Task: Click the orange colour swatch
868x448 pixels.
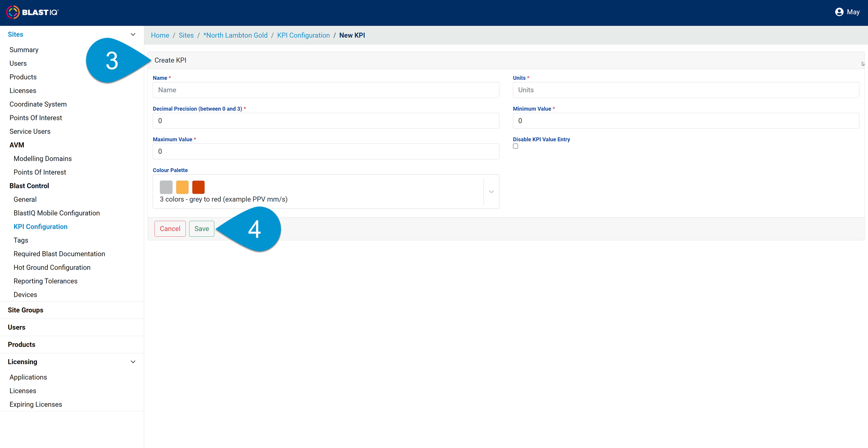Action: pos(182,187)
